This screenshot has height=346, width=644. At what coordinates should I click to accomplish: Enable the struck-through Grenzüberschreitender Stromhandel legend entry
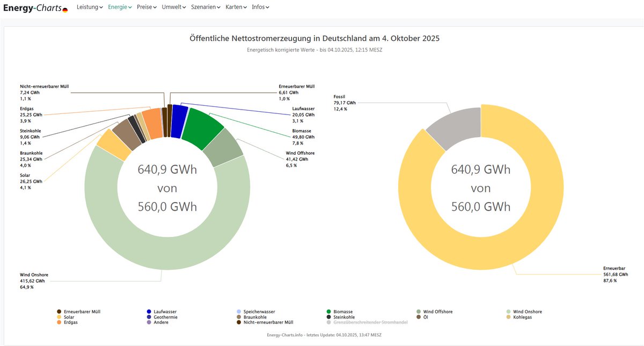(367, 322)
